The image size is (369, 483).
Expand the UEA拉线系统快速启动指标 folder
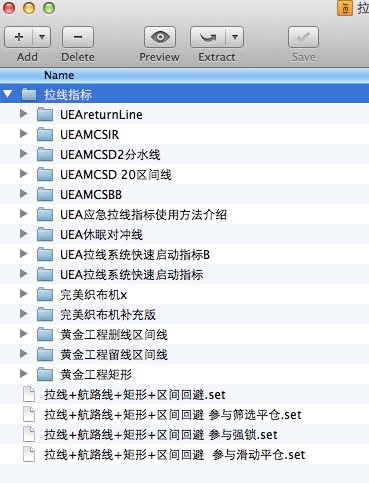(23, 274)
